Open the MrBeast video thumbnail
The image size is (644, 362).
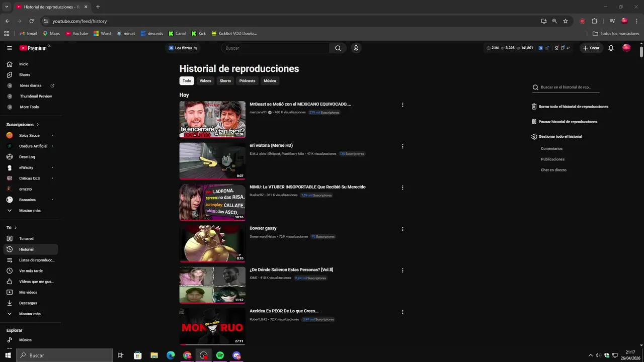click(x=212, y=120)
